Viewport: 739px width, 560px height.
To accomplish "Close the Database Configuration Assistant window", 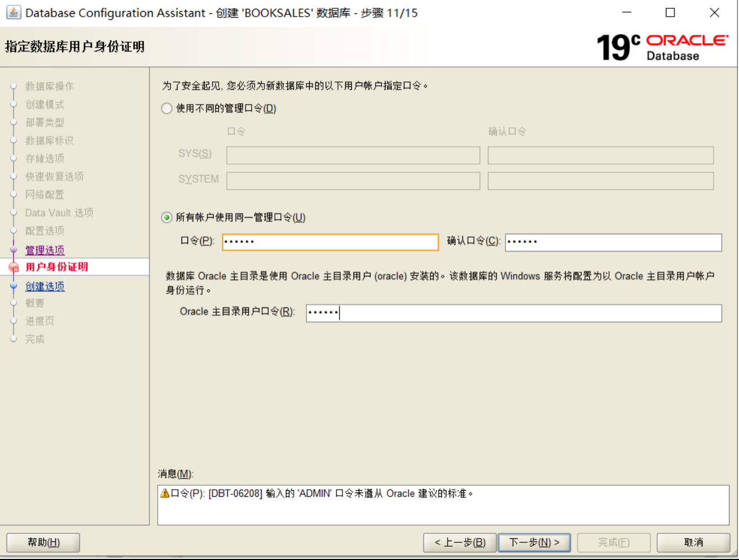I will coord(715,12).
